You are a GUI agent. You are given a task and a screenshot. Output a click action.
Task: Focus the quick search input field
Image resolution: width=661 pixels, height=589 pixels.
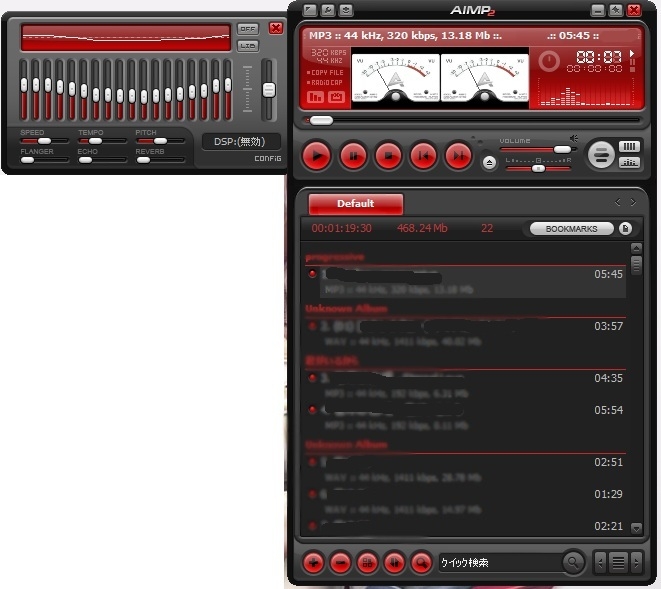[x=501, y=562]
